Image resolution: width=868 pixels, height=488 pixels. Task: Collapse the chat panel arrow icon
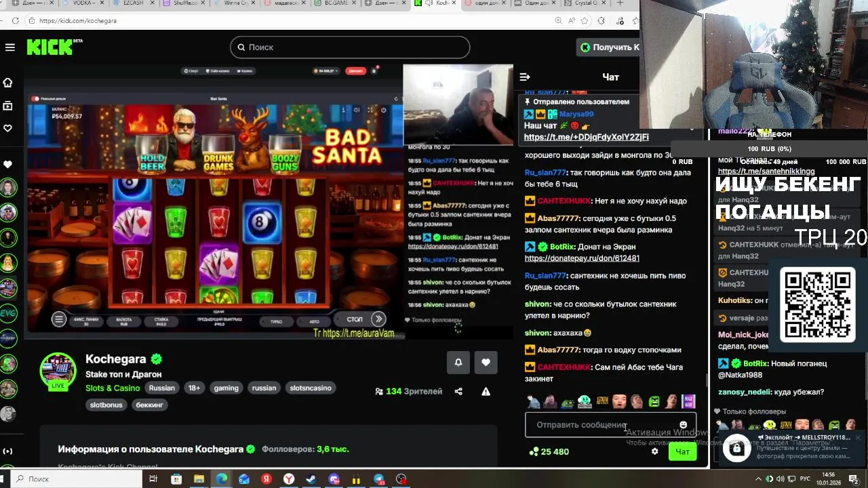[524, 77]
